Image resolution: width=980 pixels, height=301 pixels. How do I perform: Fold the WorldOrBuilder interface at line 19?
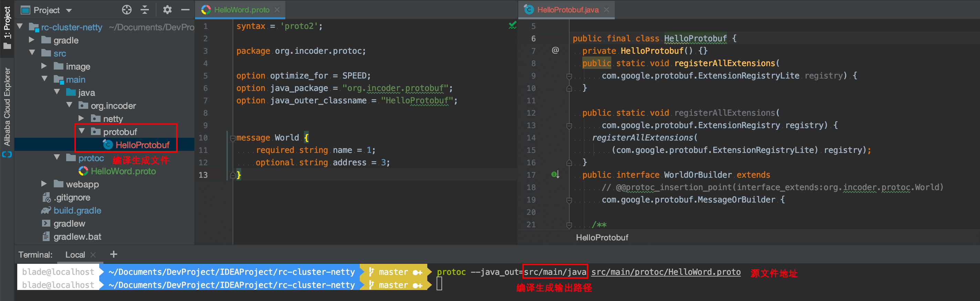pyautogui.click(x=569, y=200)
